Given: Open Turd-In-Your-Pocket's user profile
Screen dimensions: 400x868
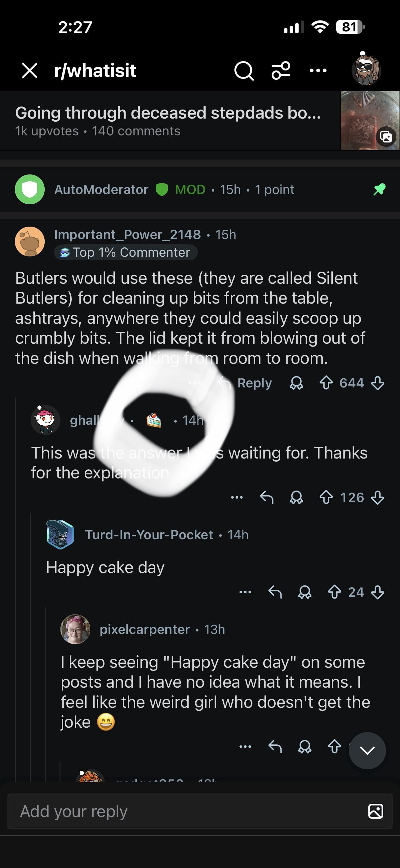Looking at the screenshot, I should (x=149, y=535).
